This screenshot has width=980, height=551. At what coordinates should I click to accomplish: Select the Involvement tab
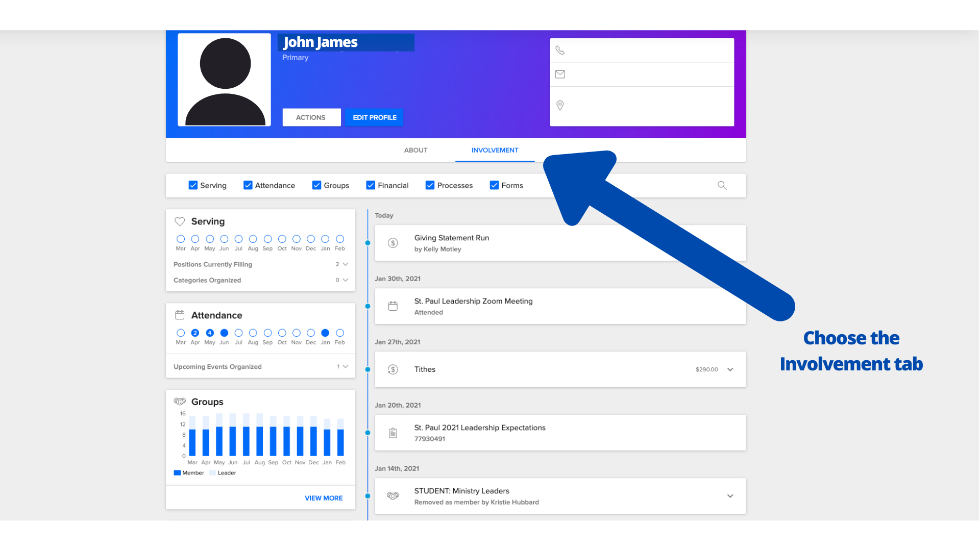[x=495, y=150]
